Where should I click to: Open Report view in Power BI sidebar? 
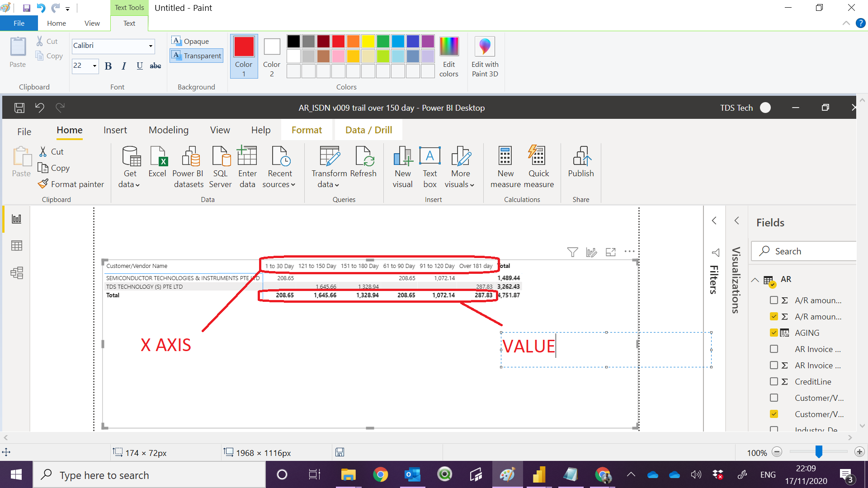click(x=17, y=219)
